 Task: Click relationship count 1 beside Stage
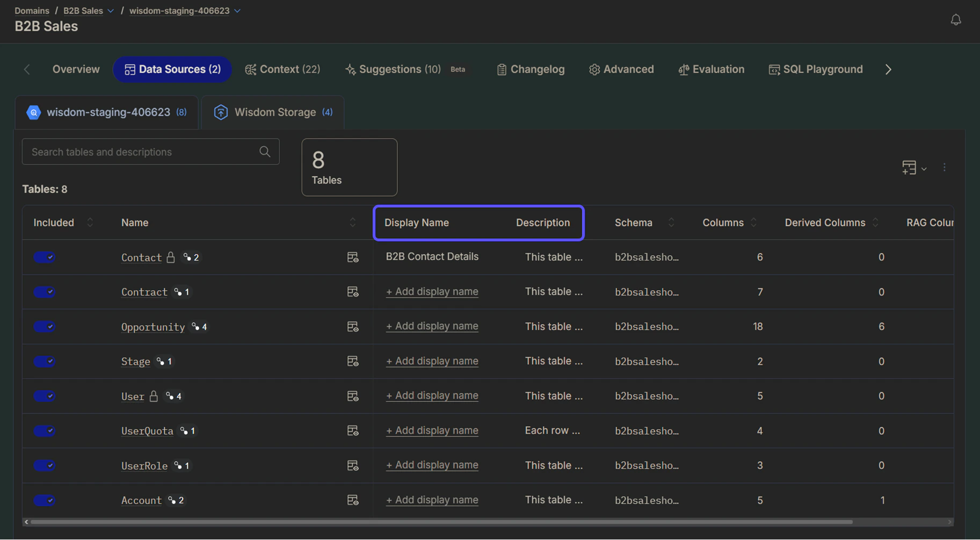coord(164,361)
